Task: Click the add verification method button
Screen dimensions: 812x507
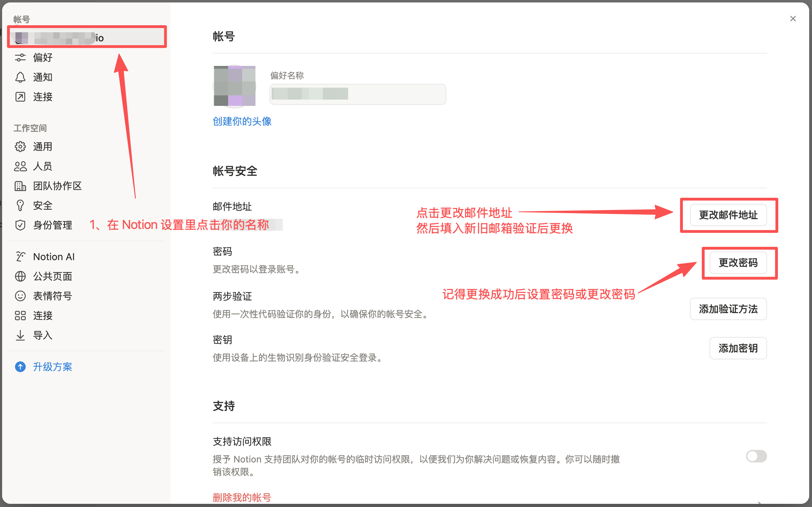Action: pos(728,309)
